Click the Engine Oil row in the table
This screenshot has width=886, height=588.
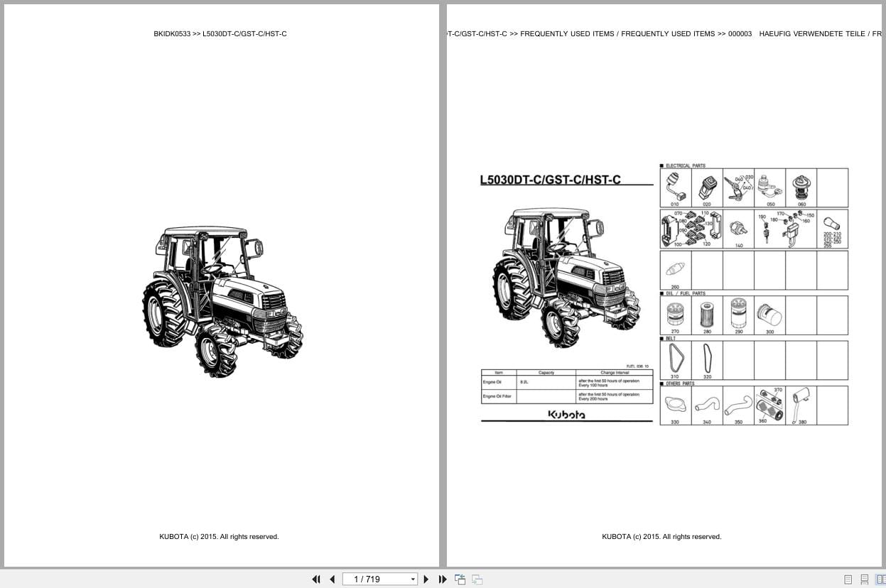tap(566, 383)
